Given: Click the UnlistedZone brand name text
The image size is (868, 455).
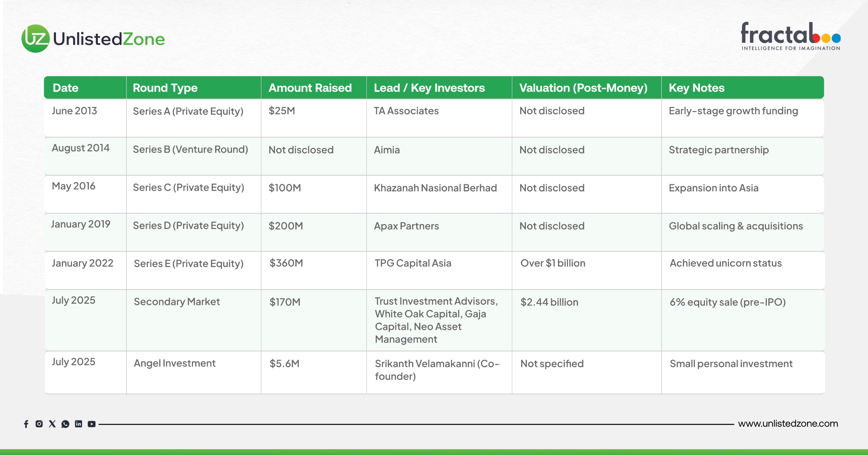Looking at the screenshot, I should pyautogui.click(x=109, y=39).
